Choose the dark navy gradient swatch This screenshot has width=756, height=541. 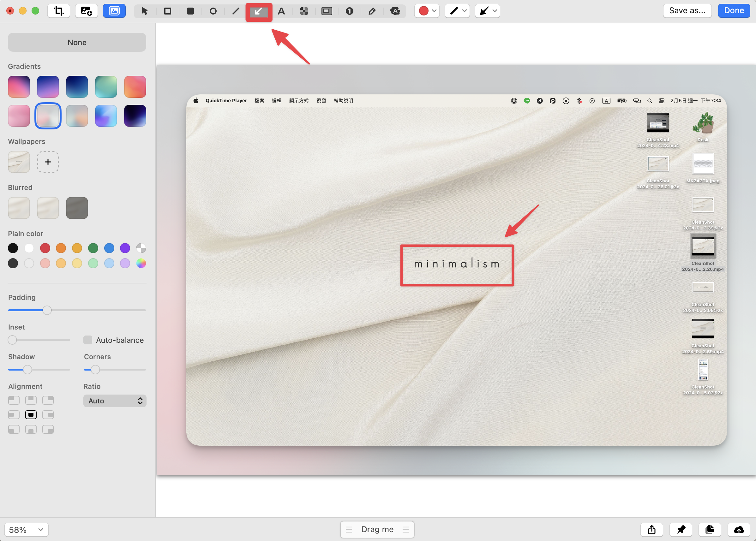coord(77,86)
